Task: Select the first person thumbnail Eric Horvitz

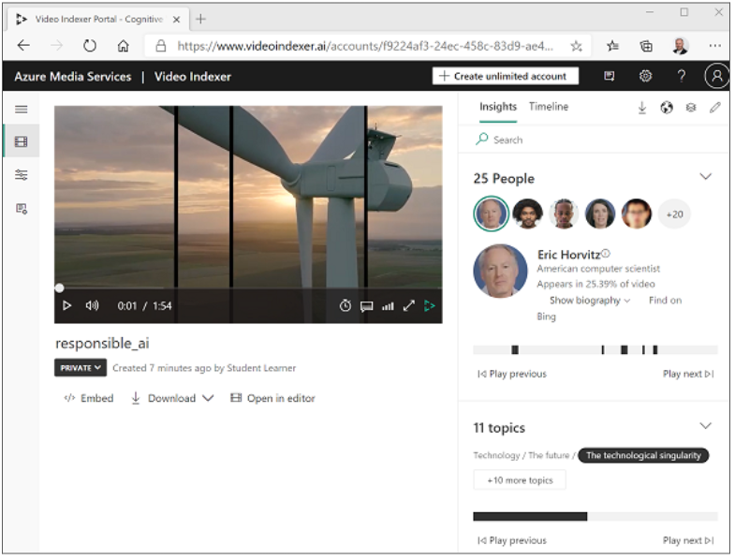Action: click(492, 214)
